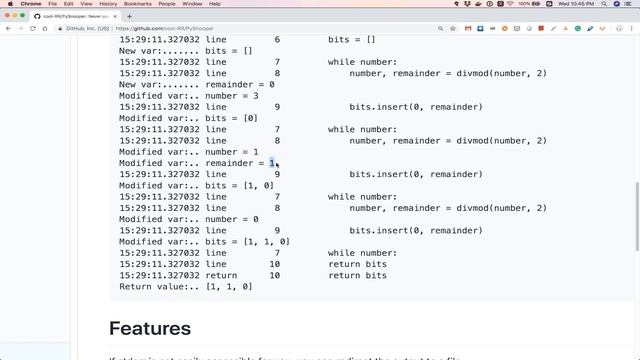640x360 pixels.
Task: Click the Docker whale menu bar icon
Action: 478,4
